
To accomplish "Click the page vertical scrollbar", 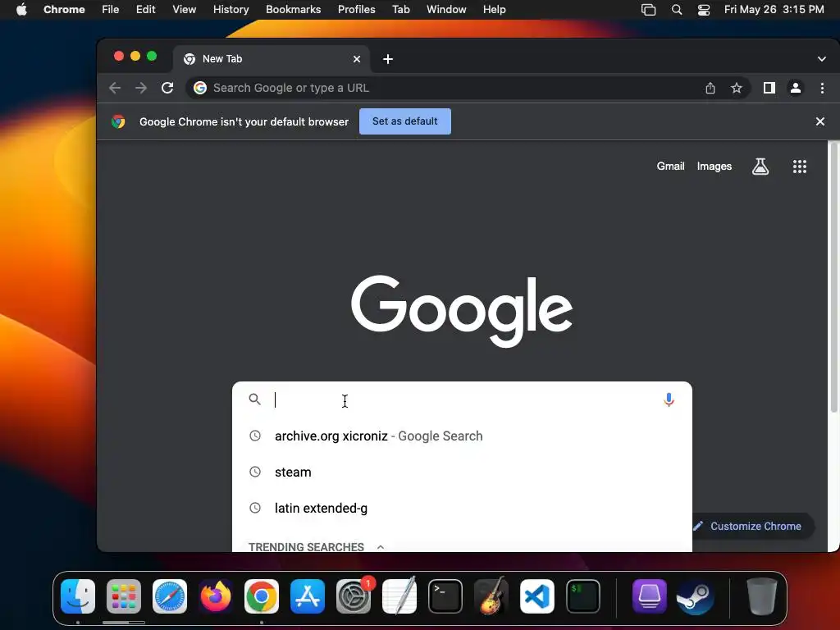I will (833, 279).
